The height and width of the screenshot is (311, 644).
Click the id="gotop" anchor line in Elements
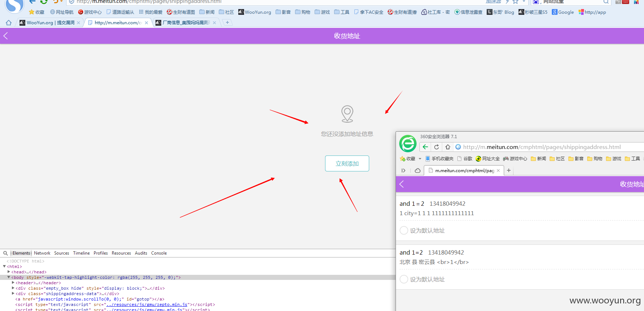click(x=90, y=299)
